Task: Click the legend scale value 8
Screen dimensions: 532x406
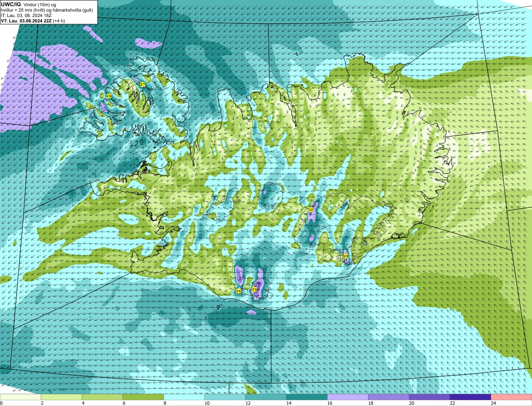Action: (164, 403)
